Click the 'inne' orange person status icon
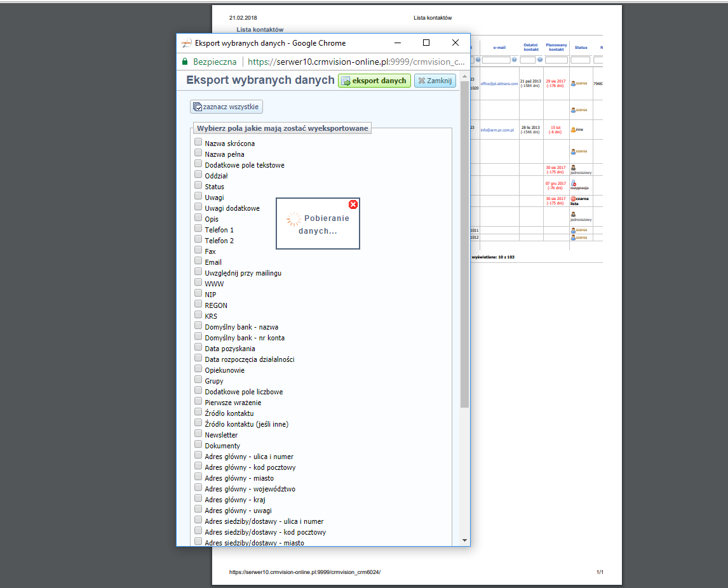This screenshot has width=728, height=588. coord(573,130)
